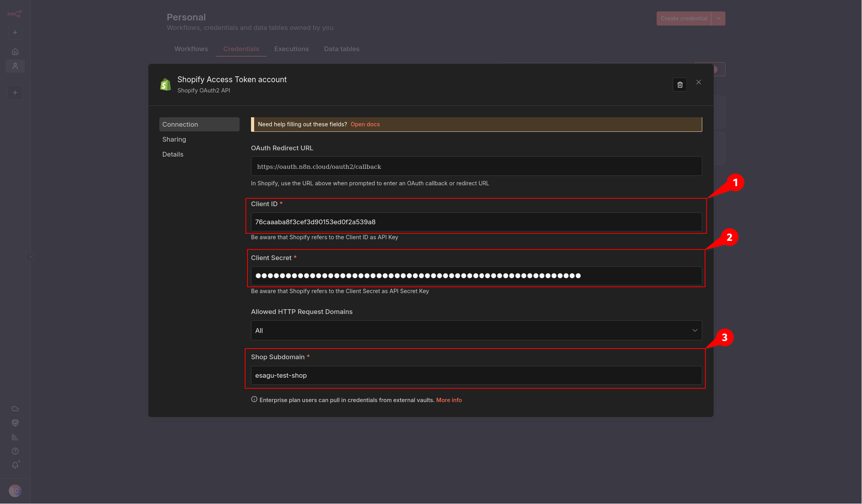
Task: Open the cloud admin panel icon
Action: pos(15,409)
